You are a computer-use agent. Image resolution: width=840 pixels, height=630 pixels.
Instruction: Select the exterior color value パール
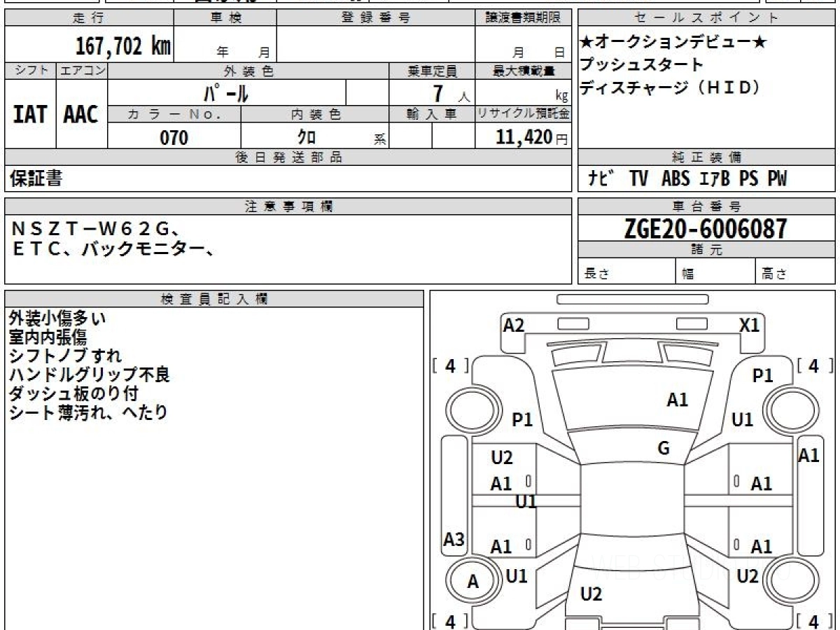point(226,92)
